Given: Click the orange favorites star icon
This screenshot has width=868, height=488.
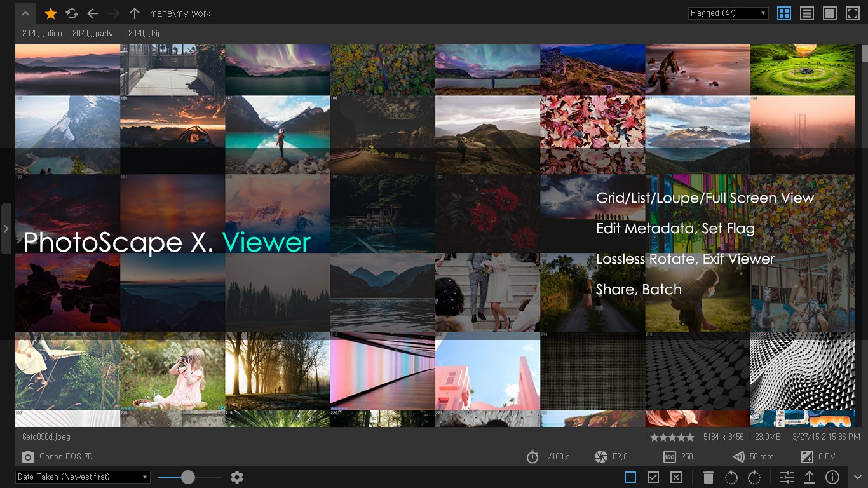Looking at the screenshot, I should click(x=51, y=13).
